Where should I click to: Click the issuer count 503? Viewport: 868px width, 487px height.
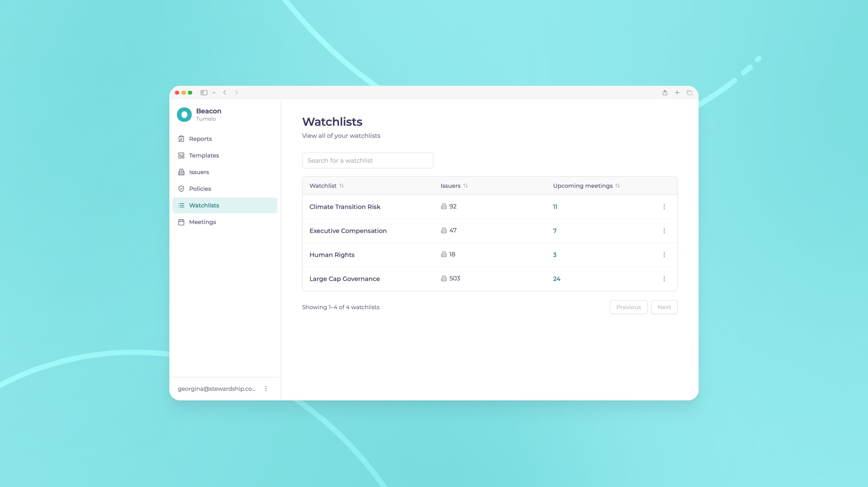455,278
